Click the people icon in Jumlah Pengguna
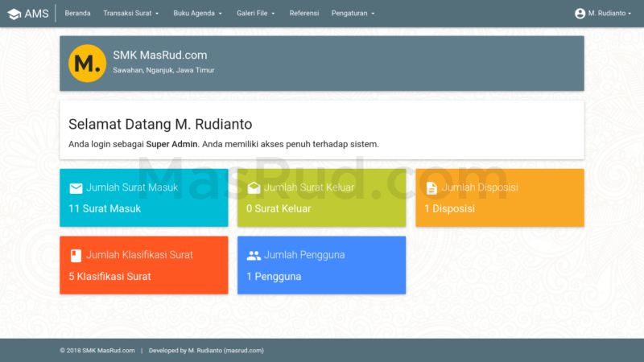This screenshot has height=362, width=644. tap(254, 256)
